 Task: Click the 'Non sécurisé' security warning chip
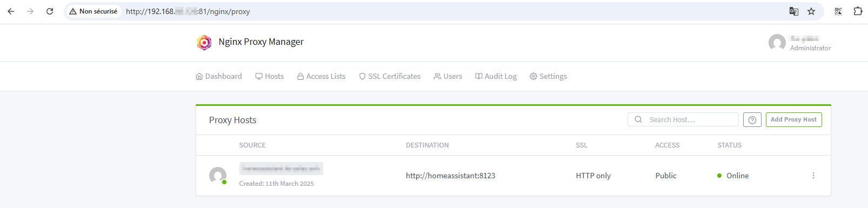[93, 11]
